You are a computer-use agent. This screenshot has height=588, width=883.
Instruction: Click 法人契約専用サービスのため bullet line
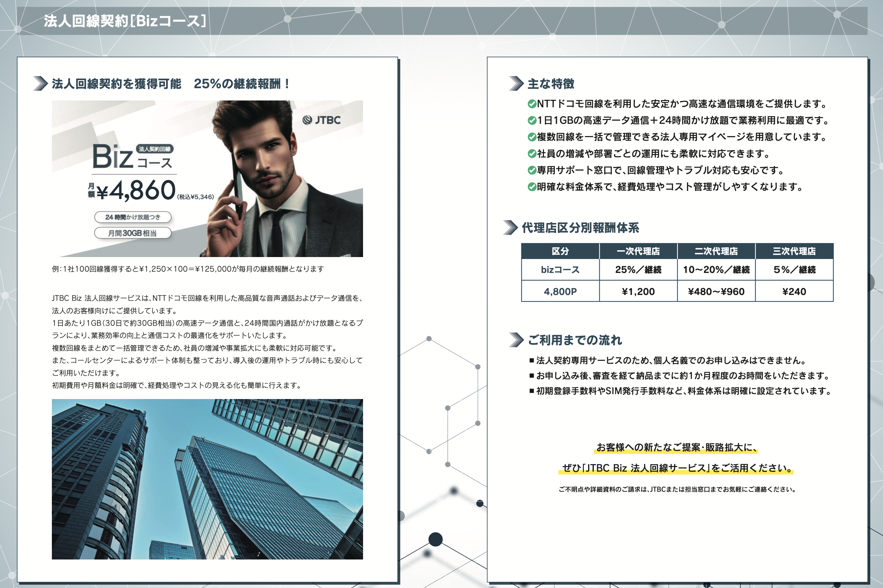click(x=667, y=360)
